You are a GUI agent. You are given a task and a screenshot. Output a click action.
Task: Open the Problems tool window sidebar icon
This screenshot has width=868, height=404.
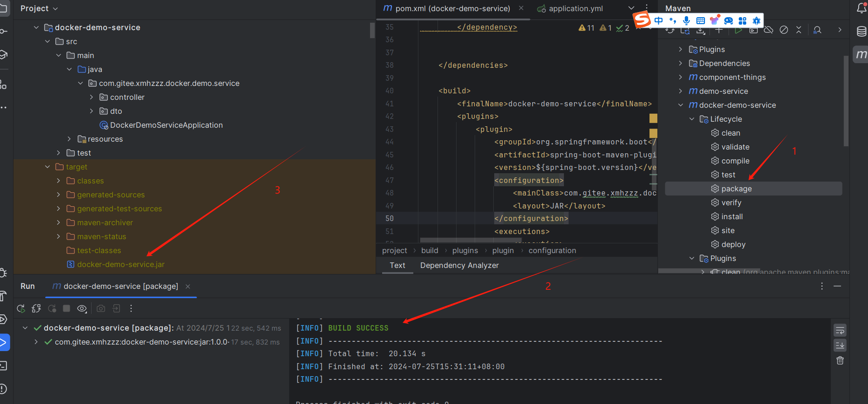click(3, 389)
